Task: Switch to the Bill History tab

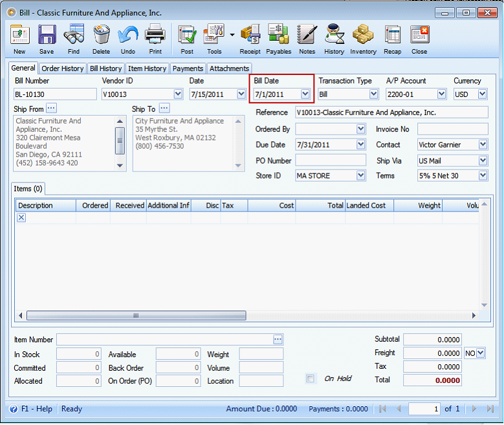Action: (x=105, y=69)
